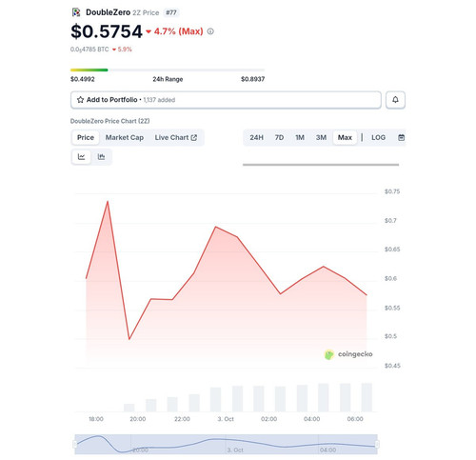Select the 7D time range

point(279,137)
